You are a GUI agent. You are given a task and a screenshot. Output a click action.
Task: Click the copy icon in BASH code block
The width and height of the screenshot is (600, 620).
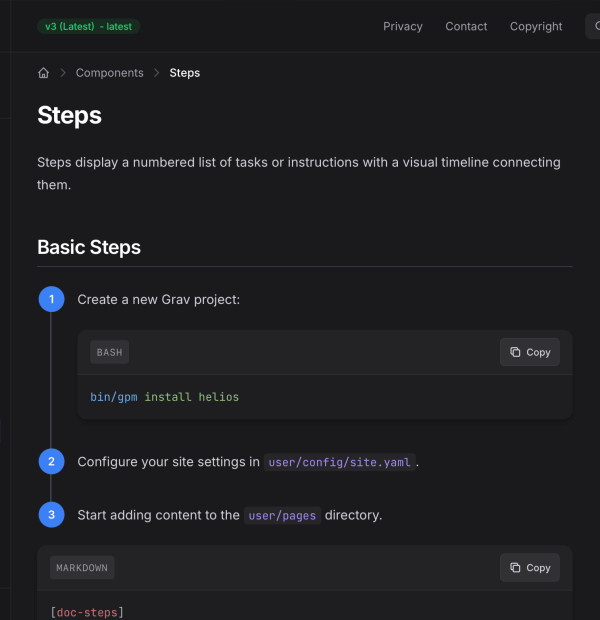[x=515, y=352]
